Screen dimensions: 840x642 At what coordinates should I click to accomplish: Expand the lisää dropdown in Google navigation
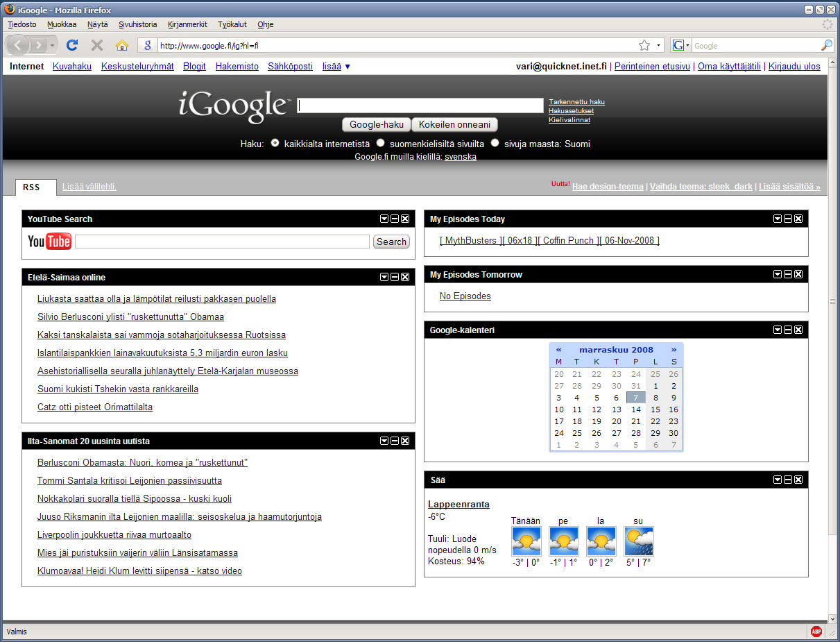coord(336,67)
